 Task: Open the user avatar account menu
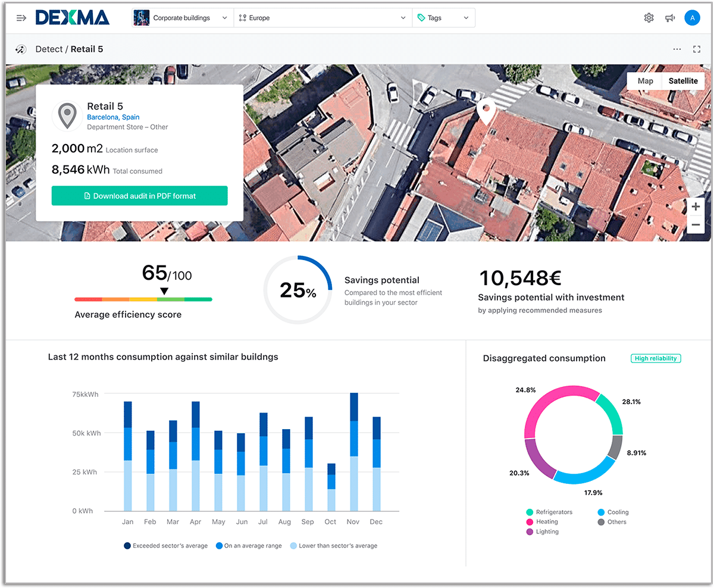[692, 18]
